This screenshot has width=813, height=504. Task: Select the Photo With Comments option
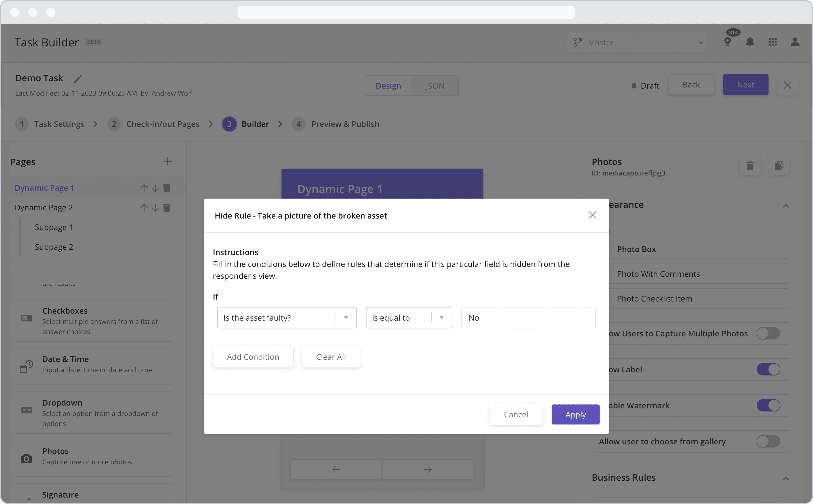(x=699, y=274)
